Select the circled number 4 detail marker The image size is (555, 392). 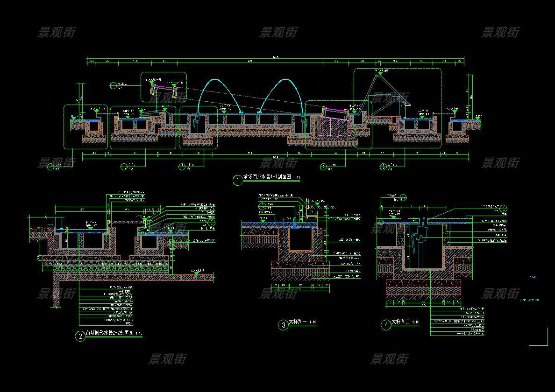coord(386,325)
